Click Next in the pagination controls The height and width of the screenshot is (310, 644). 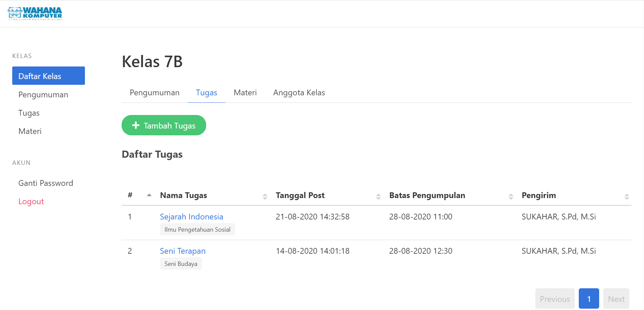click(616, 298)
